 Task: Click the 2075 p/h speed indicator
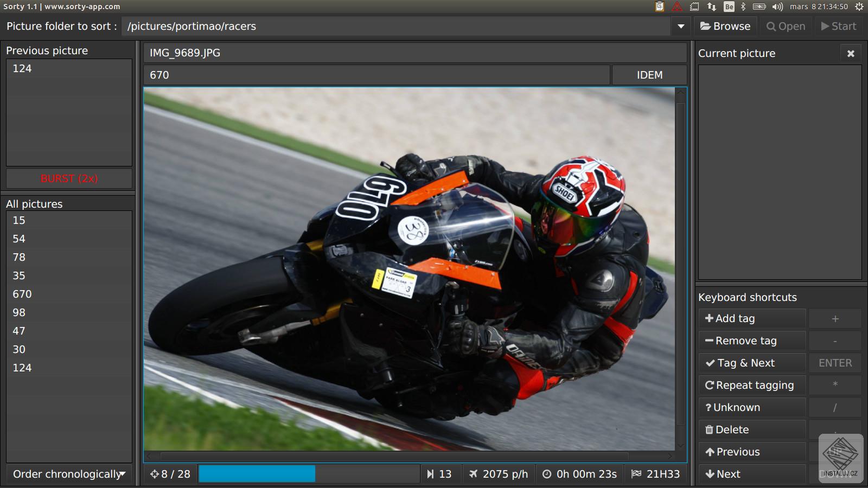pyautogui.click(x=499, y=474)
